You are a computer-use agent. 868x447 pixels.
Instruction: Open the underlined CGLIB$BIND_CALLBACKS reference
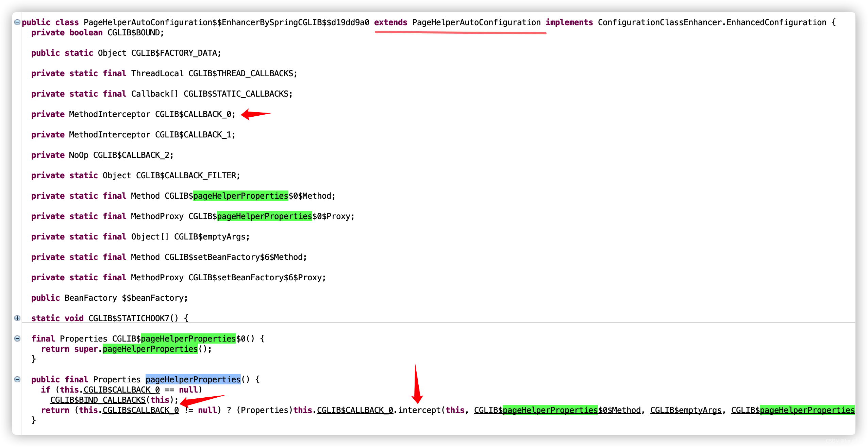(x=99, y=400)
